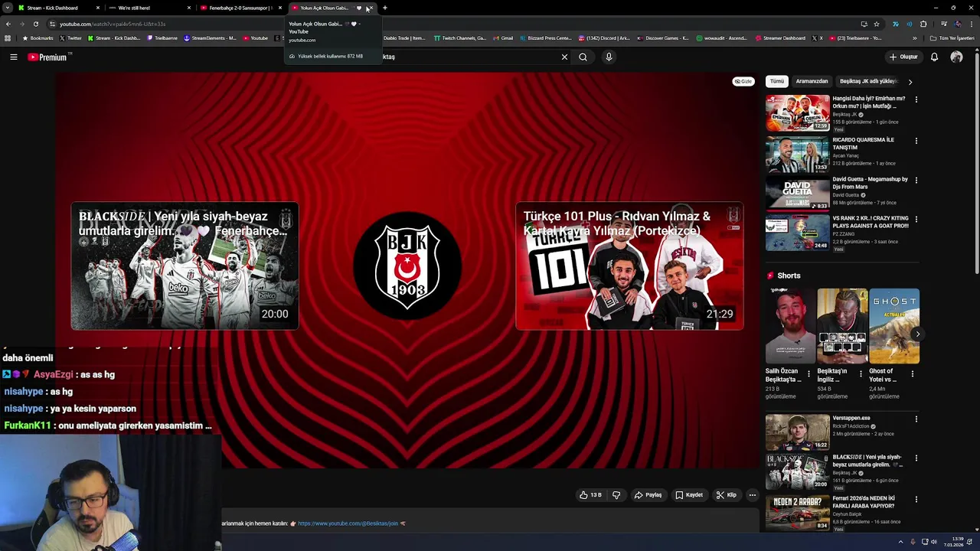Click the Türkçe 101 Plus end-screen card
Screen dimensions: 980x551
[x=629, y=266]
